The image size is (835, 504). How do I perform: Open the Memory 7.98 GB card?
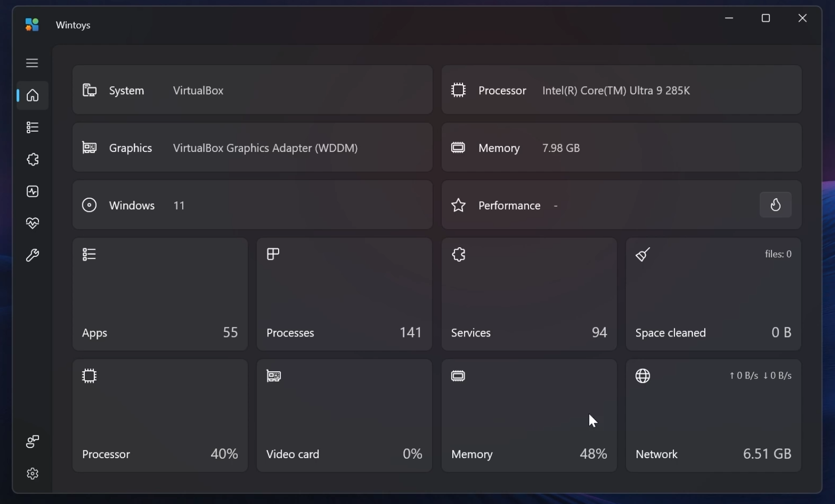pyautogui.click(x=621, y=148)
